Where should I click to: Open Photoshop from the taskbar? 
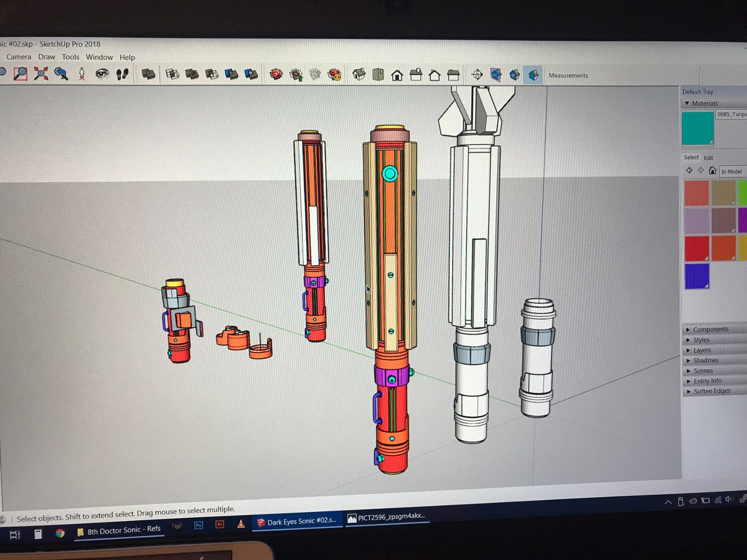(198, 526)
